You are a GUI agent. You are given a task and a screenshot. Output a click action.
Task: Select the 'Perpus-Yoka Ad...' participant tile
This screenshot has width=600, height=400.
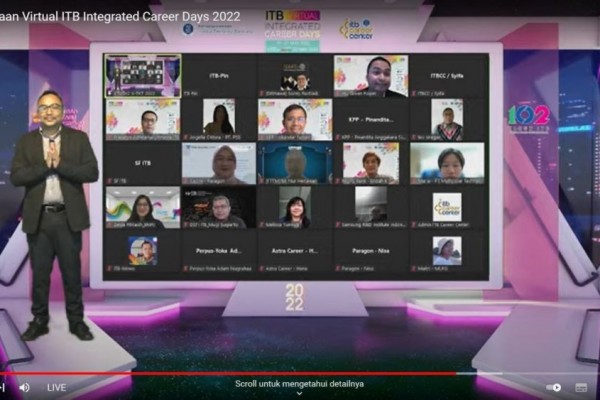219,251
